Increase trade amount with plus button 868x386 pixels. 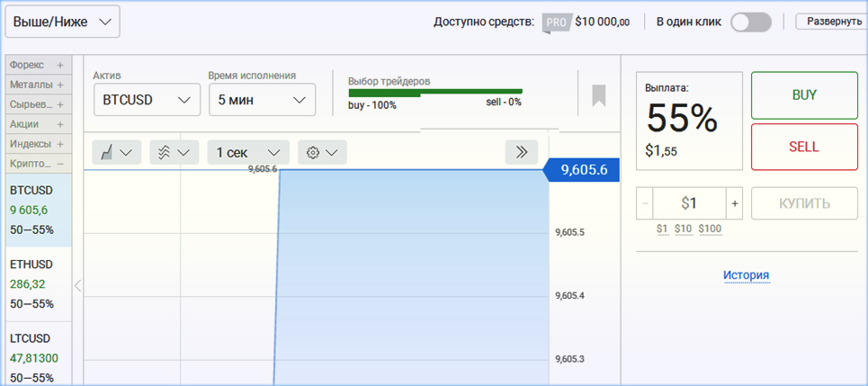click(734, 203)
